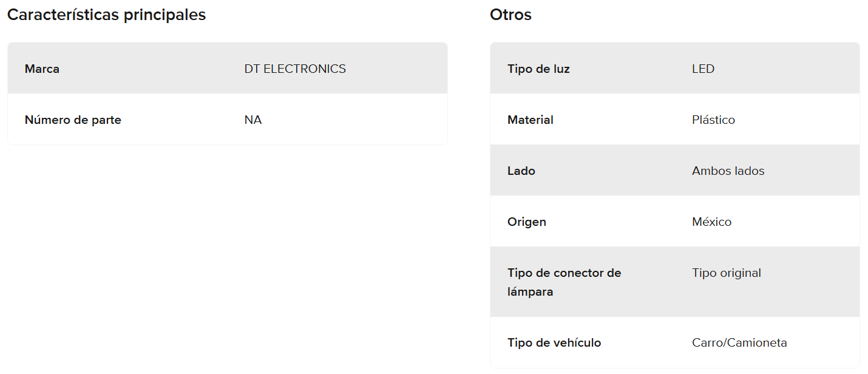Select the LED value text
The height and width of the screenshot is (374, 868).
(x=703, y=69)
